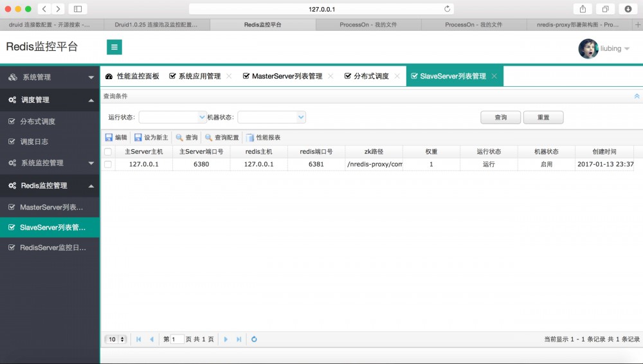This screenshot has width=643, height=364.
Task: Open the liubing user menu arrow
Action: pyautogui.click(x=626, y=49)
